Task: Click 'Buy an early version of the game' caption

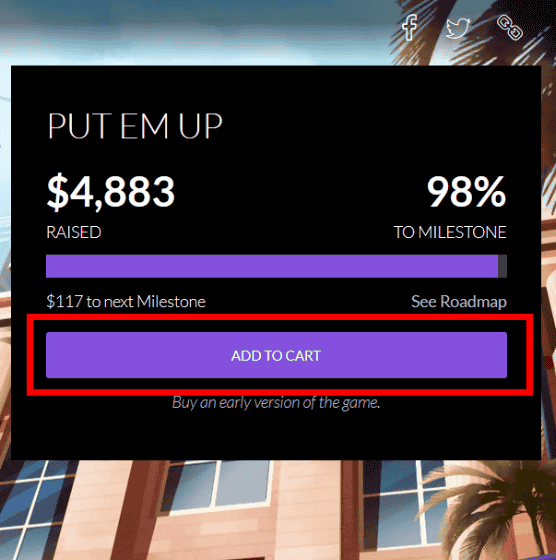Action: (x=276, y=402)
